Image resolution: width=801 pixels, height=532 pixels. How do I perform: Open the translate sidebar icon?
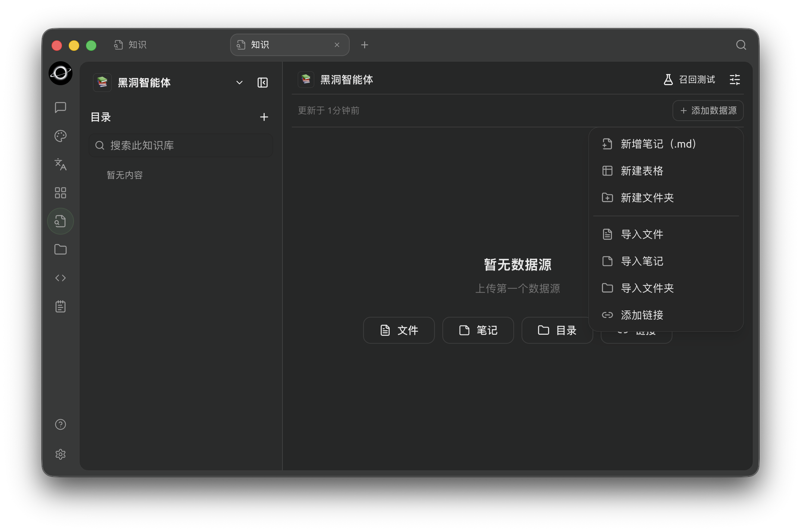(x=60, y=164)
